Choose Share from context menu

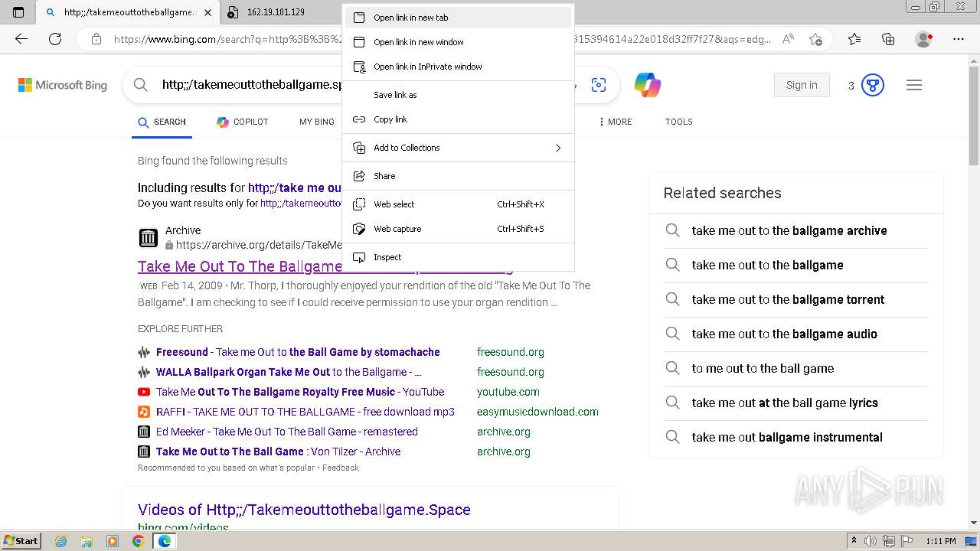tap(458, 176)
